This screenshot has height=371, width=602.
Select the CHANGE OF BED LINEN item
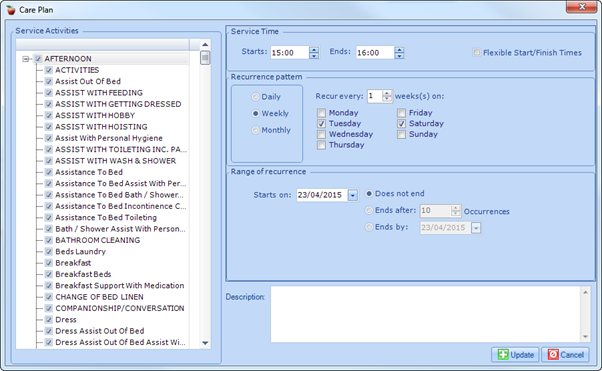click(x=99, y=297)
